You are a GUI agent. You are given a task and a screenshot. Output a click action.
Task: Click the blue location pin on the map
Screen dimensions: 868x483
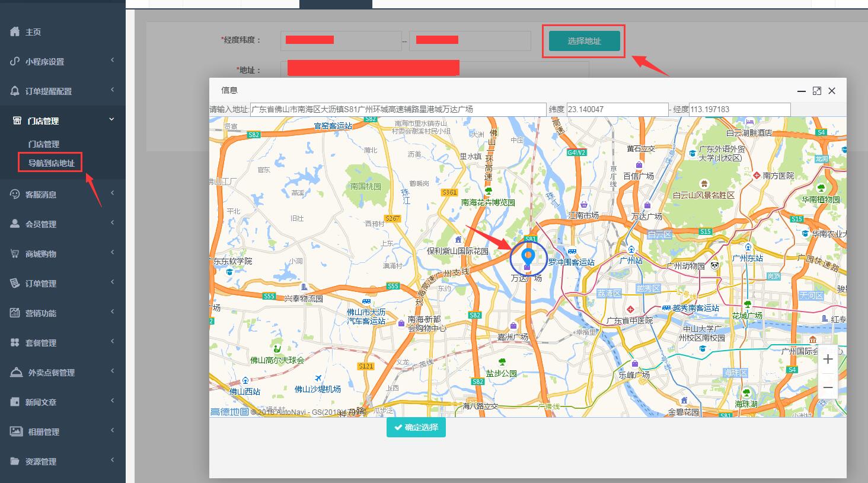(x=528, y=258)
